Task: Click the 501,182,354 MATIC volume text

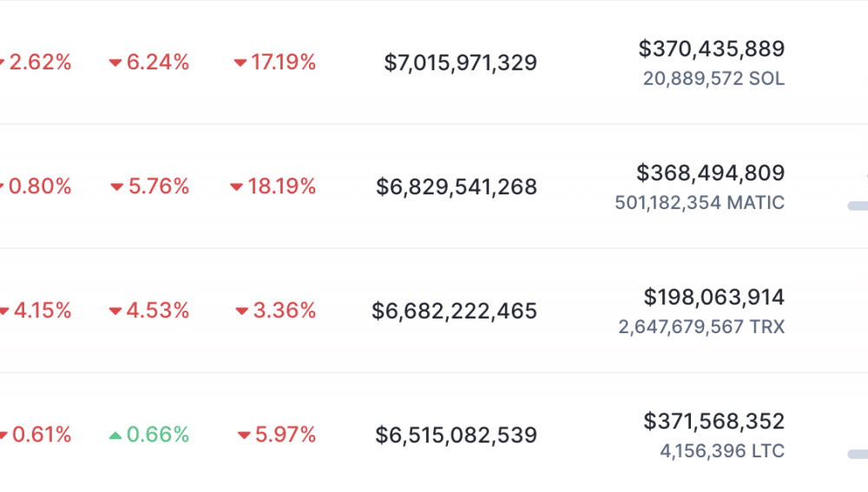Action: (700, 202)
